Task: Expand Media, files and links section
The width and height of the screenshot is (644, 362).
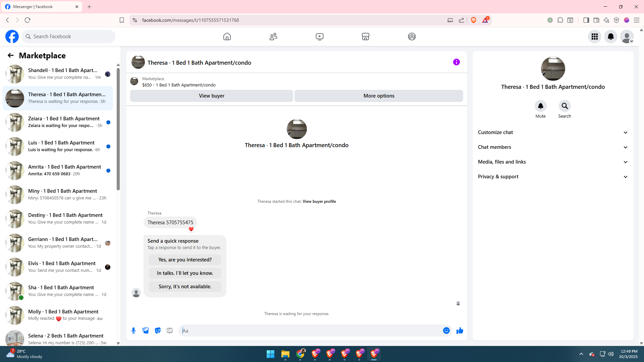Action: pos(553,162)
